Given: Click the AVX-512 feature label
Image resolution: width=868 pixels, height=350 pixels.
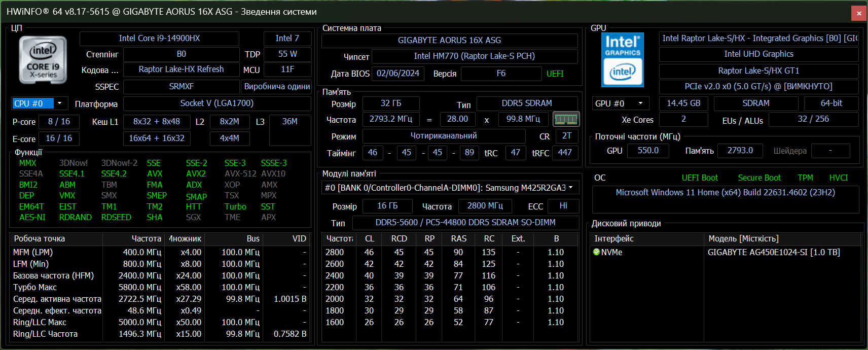Looking at the screenshot, I should coord(240,173).
